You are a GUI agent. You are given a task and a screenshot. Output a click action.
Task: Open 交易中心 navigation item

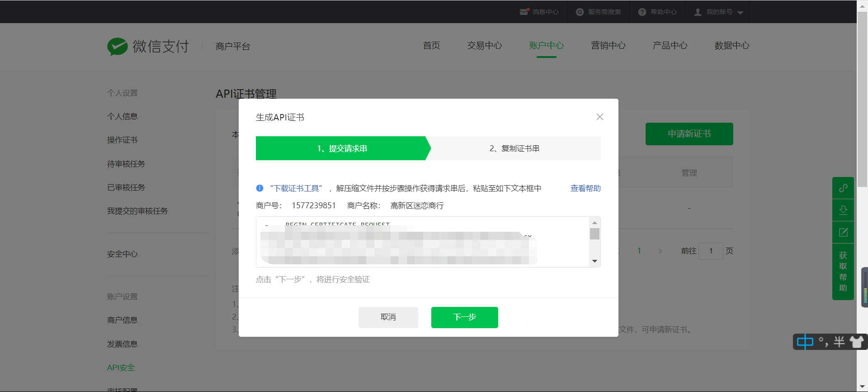coord(485,46)
